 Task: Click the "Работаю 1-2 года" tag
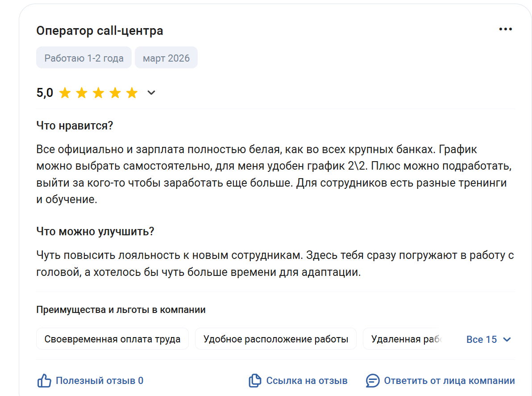(84, 58)
